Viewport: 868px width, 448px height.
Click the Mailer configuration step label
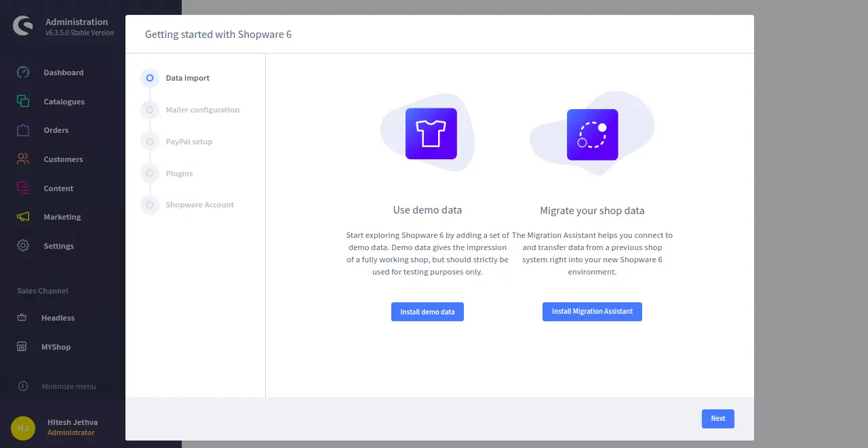(203, 110)
